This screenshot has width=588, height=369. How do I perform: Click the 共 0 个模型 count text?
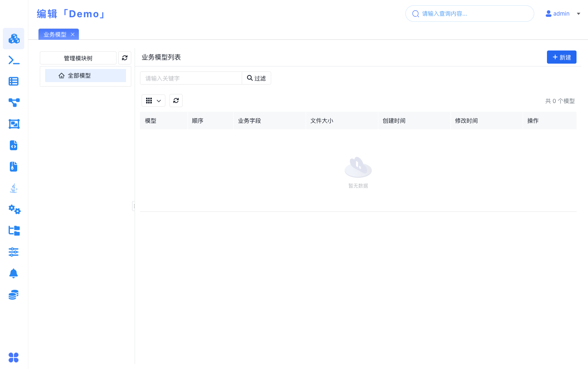tap(560, 101)
